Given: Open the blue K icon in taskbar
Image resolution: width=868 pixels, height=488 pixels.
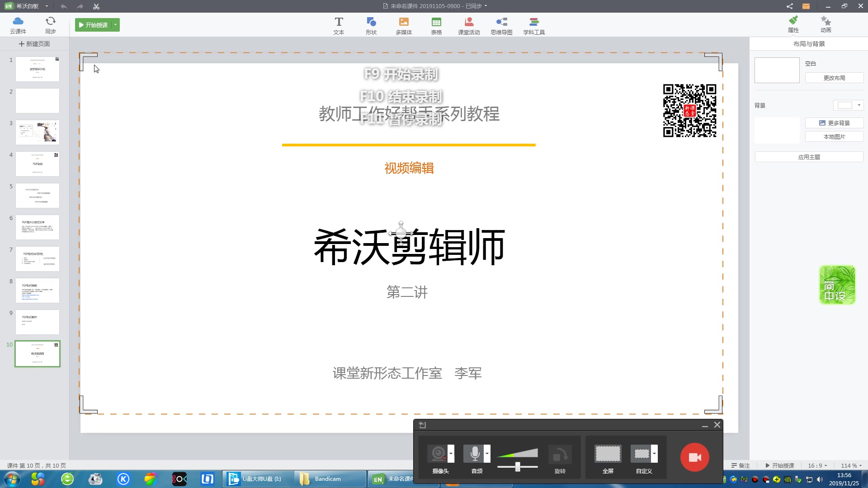Looking at the screenshot, I should (123, 479).
